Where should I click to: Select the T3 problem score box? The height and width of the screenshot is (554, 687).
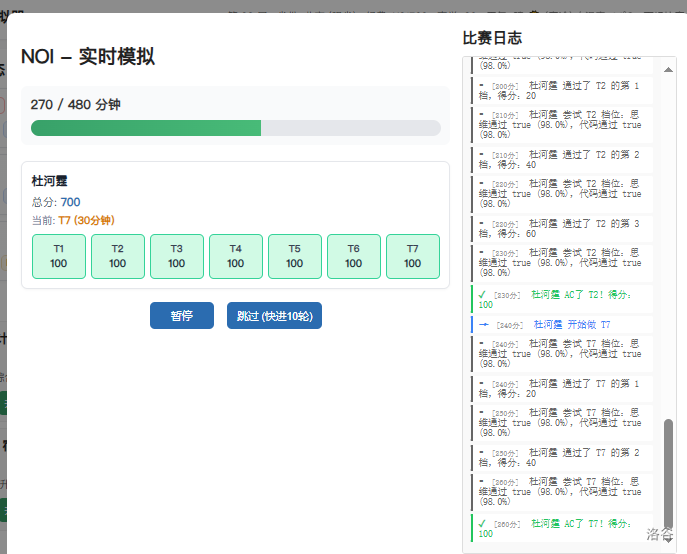[176, 256]
